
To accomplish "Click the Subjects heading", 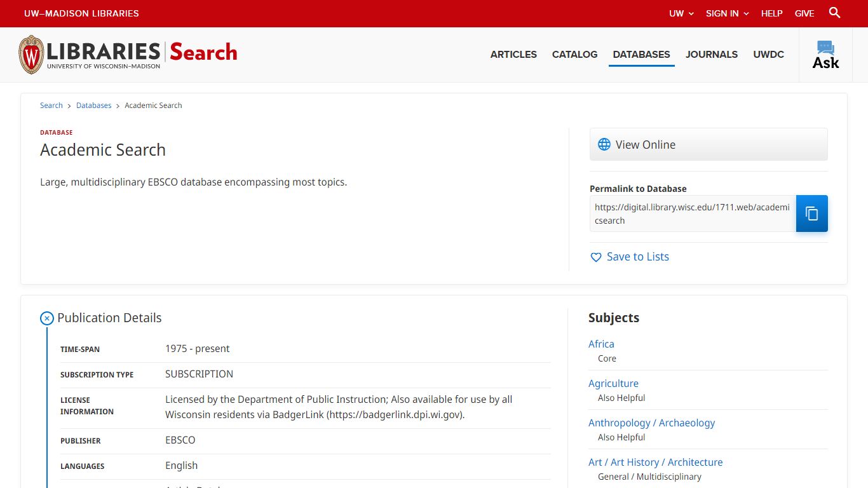I will coord(614,318).
